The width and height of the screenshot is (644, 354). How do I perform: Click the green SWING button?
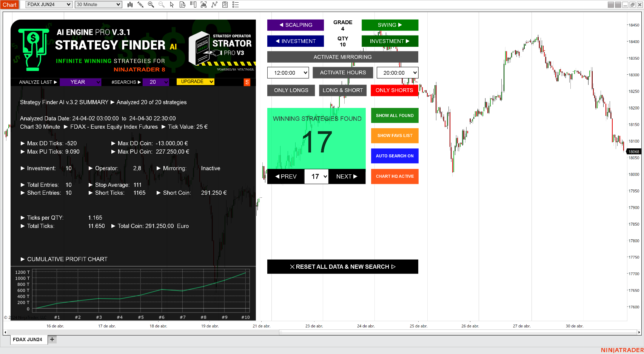(390, 25)
